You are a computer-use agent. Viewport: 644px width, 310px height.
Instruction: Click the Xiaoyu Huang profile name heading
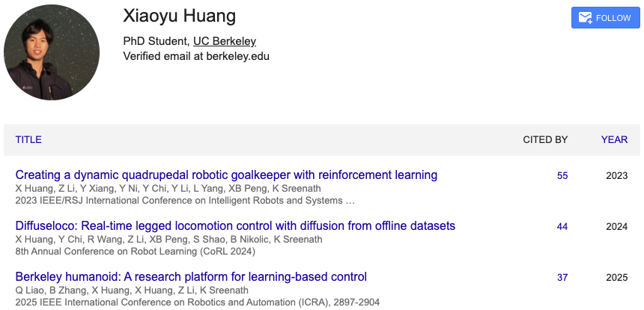pyautogui.click(x=180, y=16)
